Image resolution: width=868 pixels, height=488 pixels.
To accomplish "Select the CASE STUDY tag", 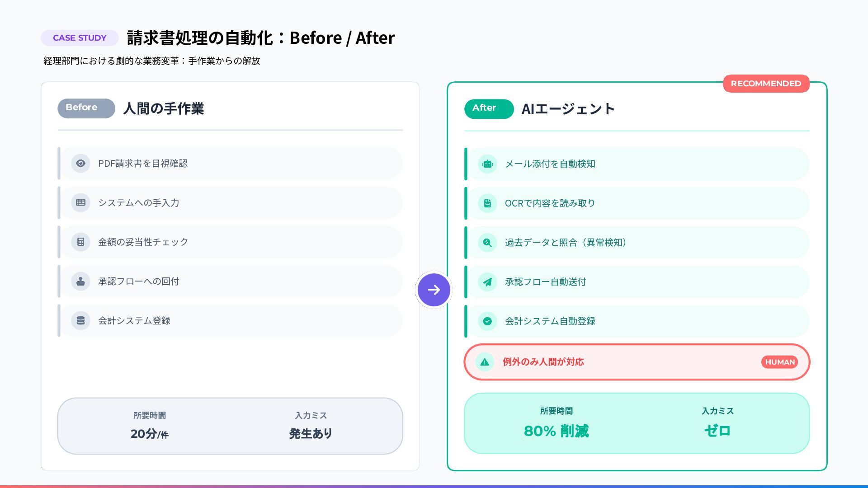I will coord(80,38).
